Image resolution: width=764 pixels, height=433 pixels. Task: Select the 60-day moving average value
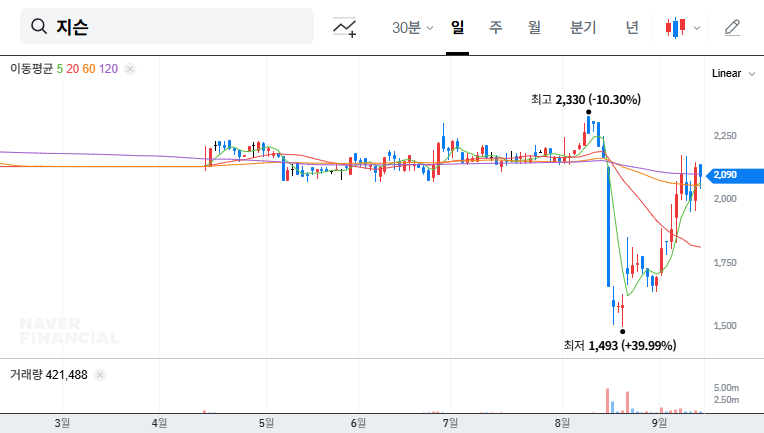point(89,69)
